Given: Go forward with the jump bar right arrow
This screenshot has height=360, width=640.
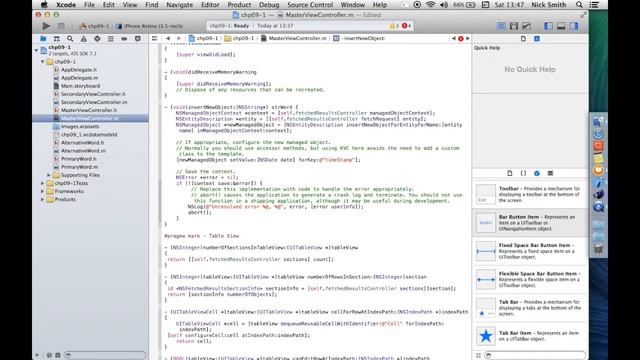Looking at the screenshot, I should (178, 38).
